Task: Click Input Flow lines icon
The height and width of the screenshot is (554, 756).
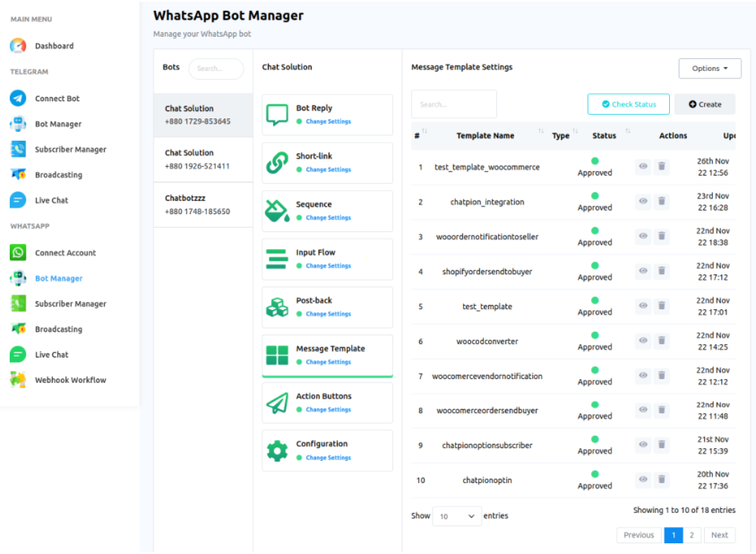Action: tap(278, 259)
